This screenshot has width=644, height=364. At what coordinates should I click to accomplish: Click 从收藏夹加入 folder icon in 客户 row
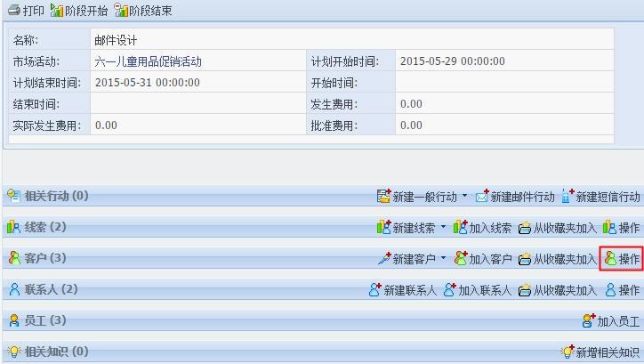tap(525, 259)
